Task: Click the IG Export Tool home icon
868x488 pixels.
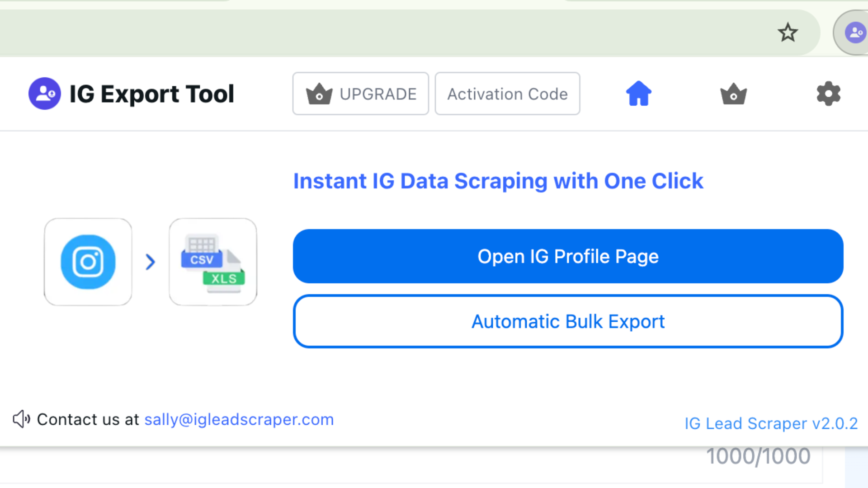Action: (x=639, y=94)
